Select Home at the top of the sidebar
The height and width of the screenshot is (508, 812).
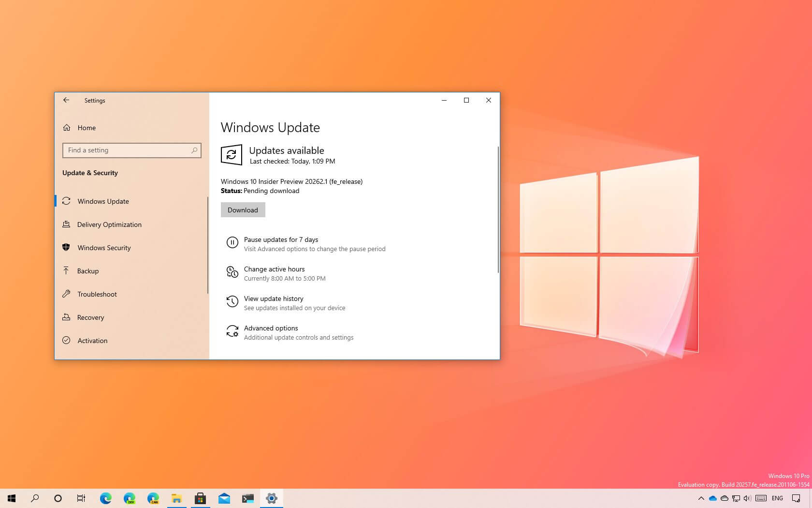pos(87,128)
